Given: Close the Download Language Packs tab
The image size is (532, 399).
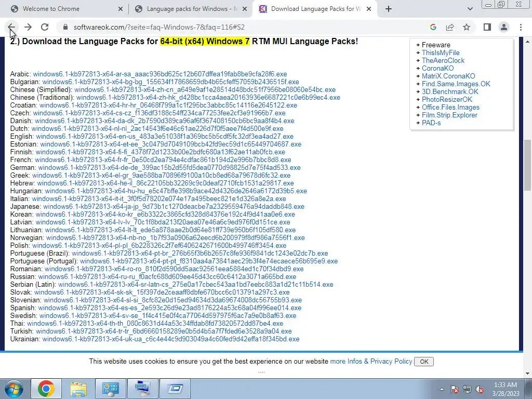Looking at the screenshot, I should point(369,9).
